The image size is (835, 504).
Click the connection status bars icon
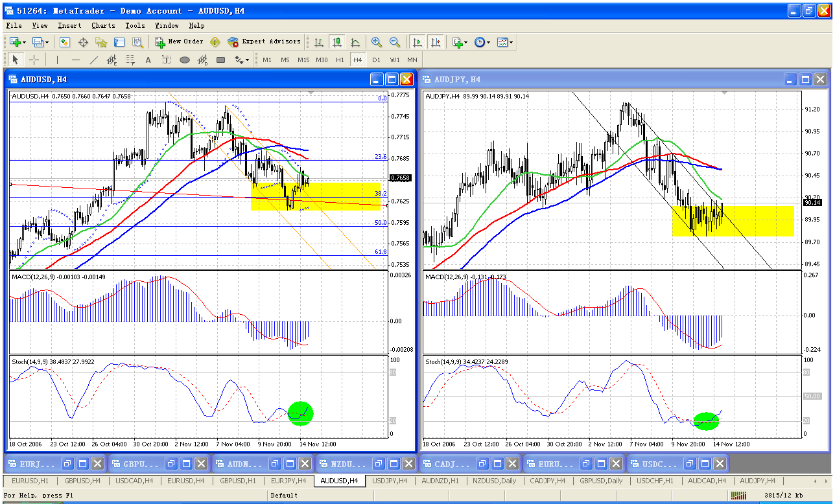[738, 496]
